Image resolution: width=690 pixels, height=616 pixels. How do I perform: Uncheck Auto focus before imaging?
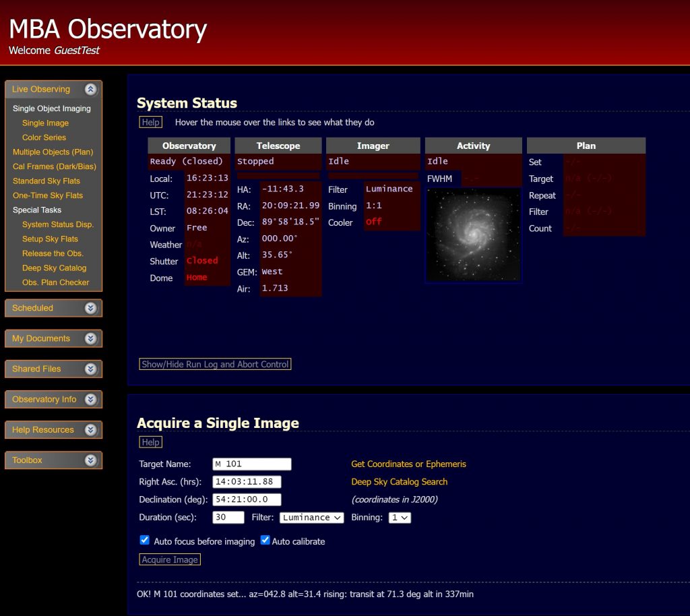click(144, 541)
